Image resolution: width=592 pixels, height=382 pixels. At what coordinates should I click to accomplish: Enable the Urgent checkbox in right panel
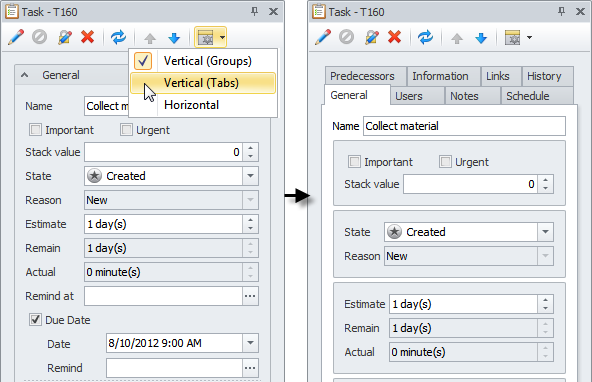[x=445, y=162]
